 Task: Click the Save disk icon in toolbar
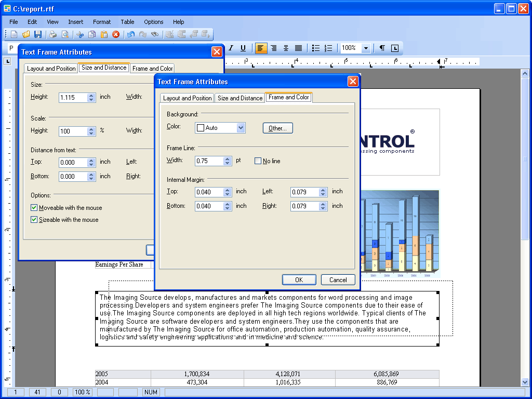[x=38, y=34]
